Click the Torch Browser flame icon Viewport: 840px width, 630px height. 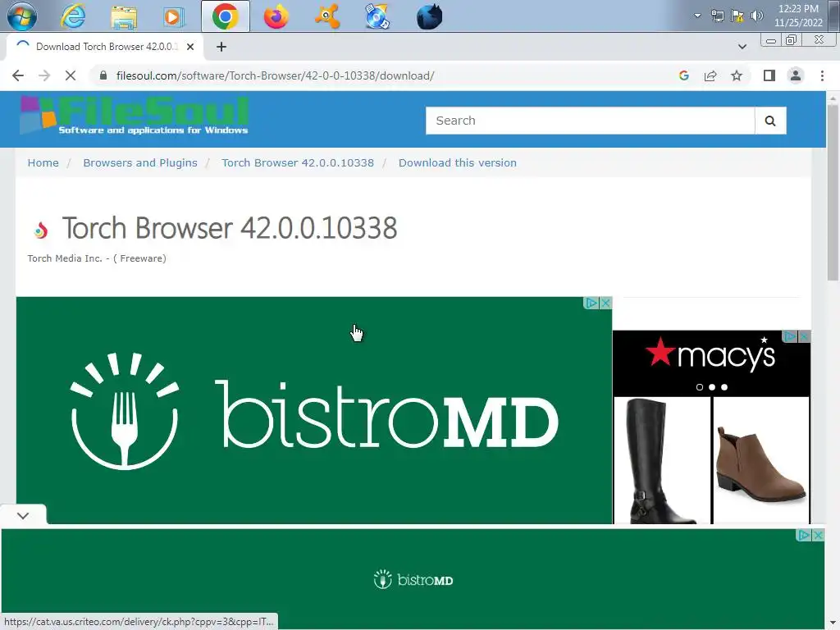point(41,231)
